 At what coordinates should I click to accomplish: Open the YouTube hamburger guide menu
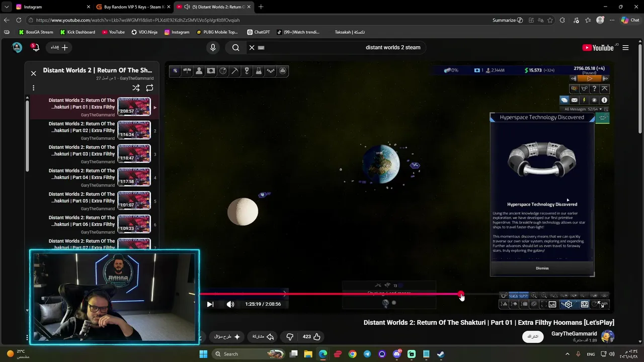[625, 48]
